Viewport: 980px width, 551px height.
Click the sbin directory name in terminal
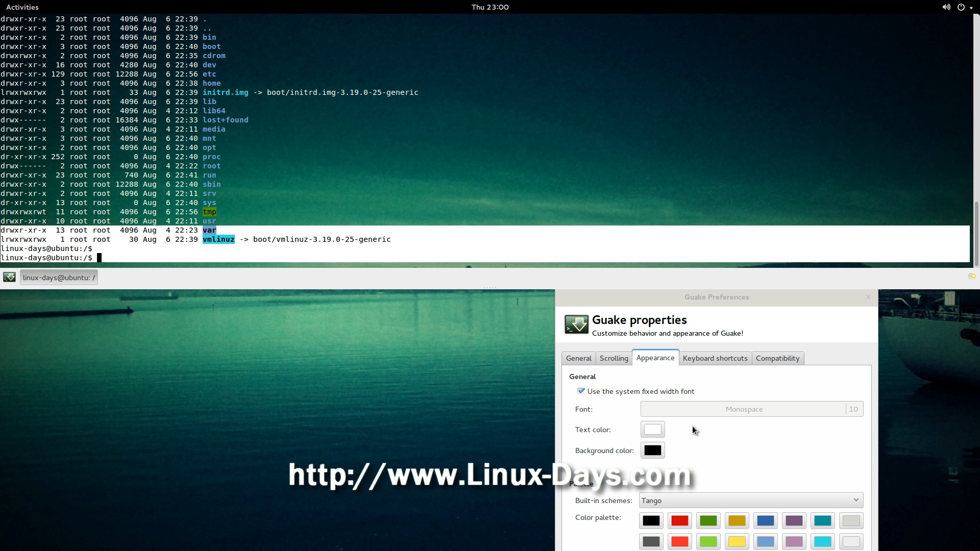211,184
